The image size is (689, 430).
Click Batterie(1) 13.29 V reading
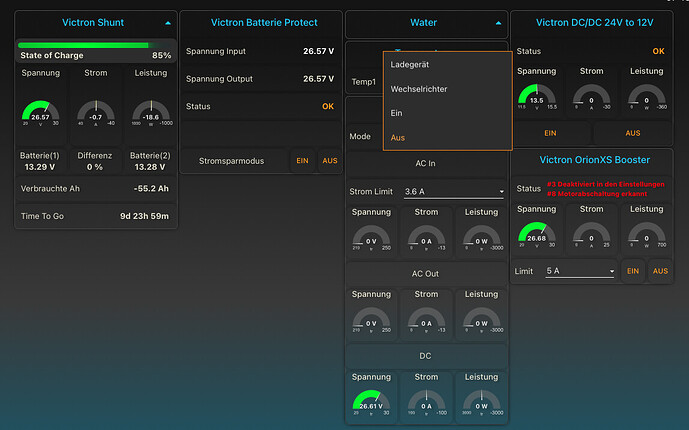(x=40, y=167)
